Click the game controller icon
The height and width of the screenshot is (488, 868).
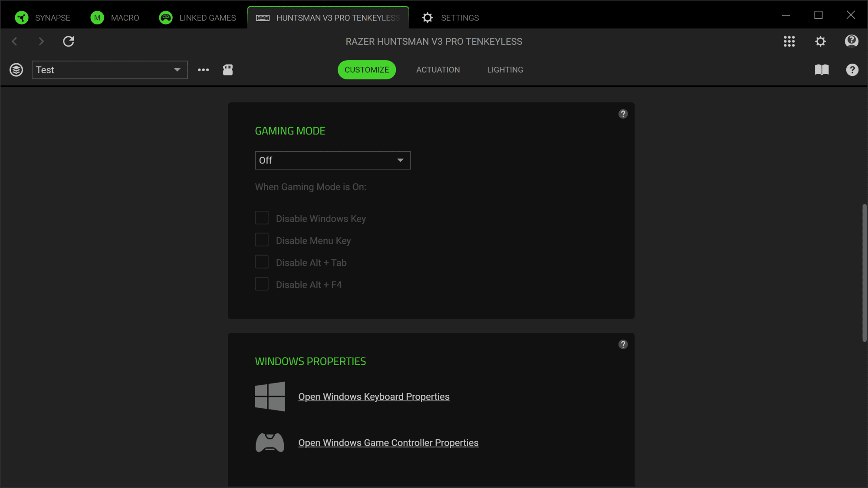pos(270,443)
